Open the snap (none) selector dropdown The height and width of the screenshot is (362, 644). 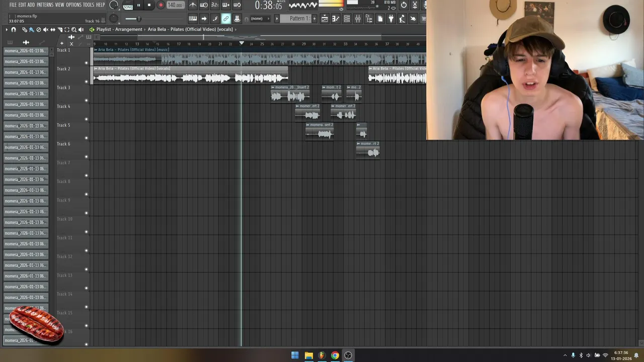point(260,19)
